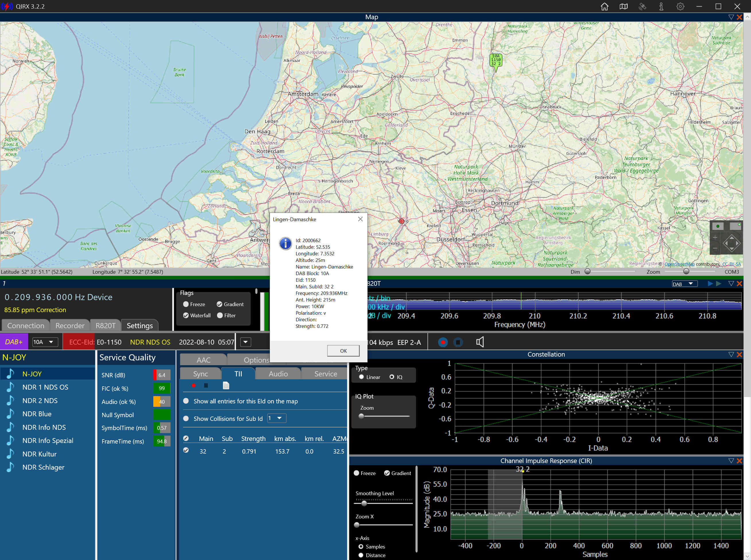This screenshot has height=560, width=751.
Task: Start audio recording red button
Action: pyautogui.click(x=442, y=342)
